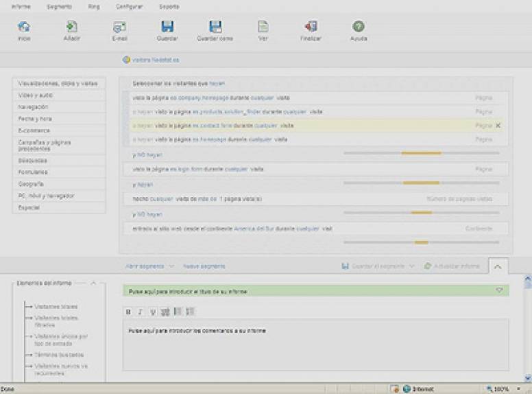Click the Guardar save icon
The image size is (532, 394).
[x=167, y=27]
